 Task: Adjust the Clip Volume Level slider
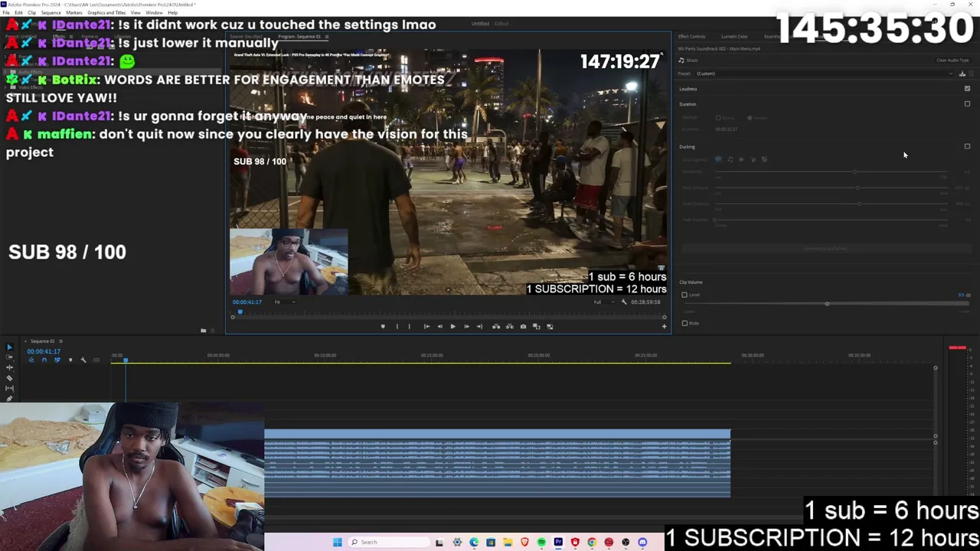827,304
